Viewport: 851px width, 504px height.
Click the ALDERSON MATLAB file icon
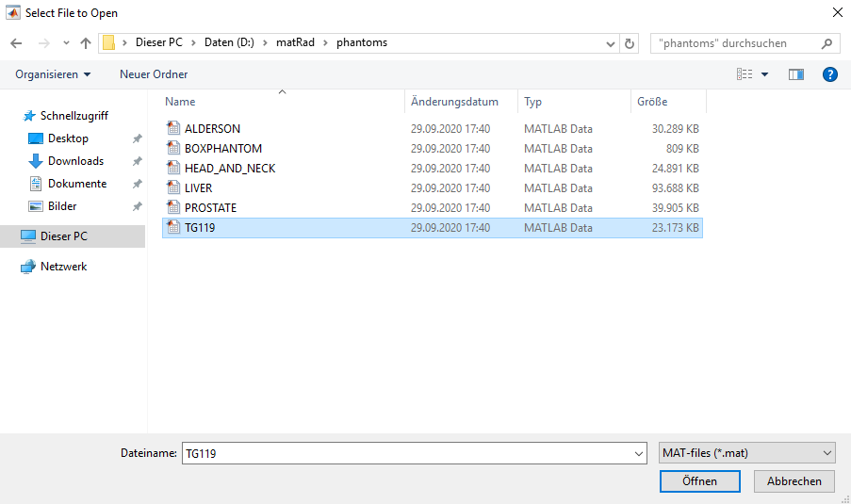coord(173,128)
